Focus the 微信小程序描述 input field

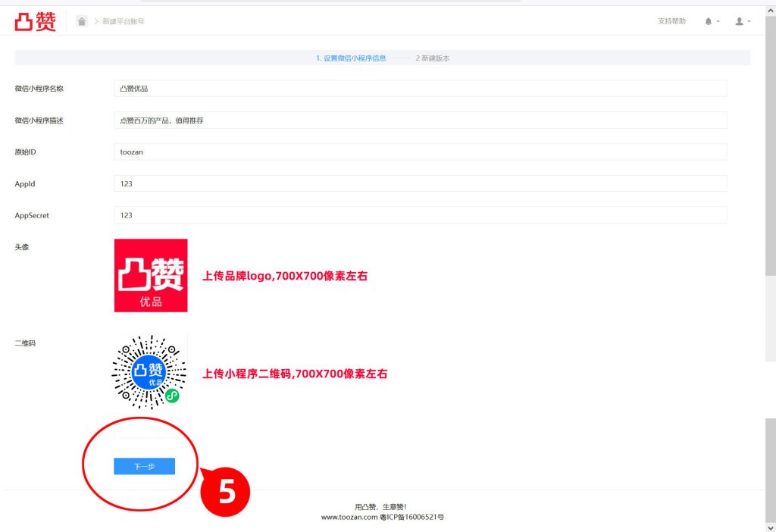(420, 120)
